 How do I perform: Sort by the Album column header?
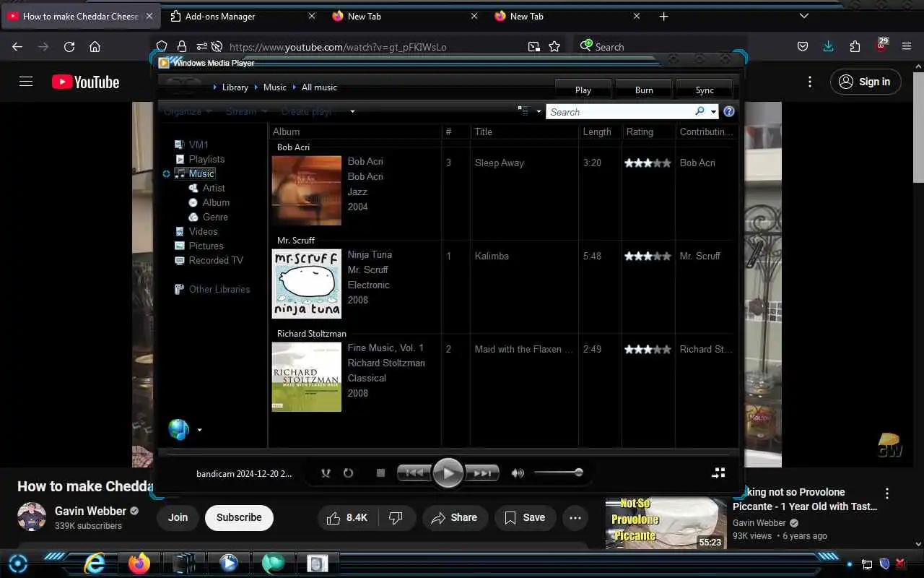tap(354, 131)
